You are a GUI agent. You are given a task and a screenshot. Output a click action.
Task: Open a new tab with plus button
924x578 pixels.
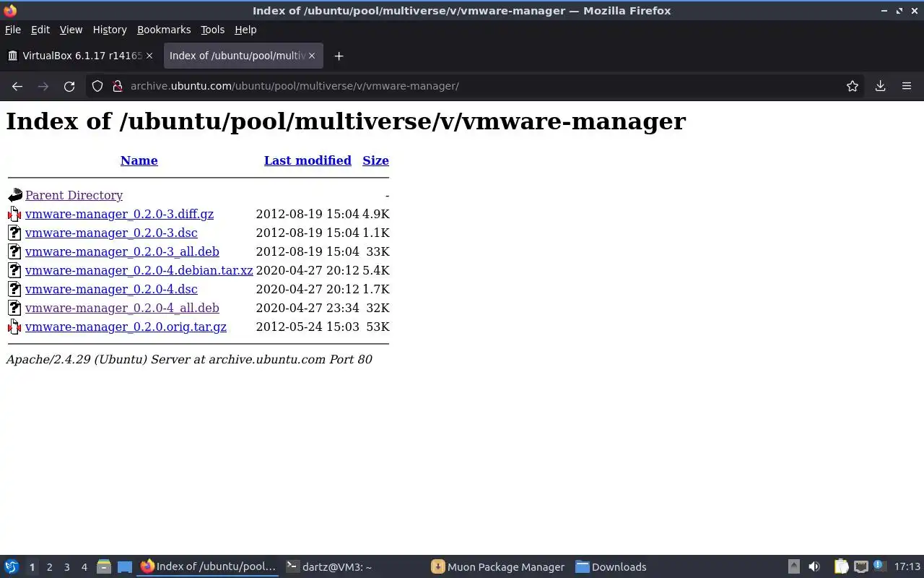point(339,56)
